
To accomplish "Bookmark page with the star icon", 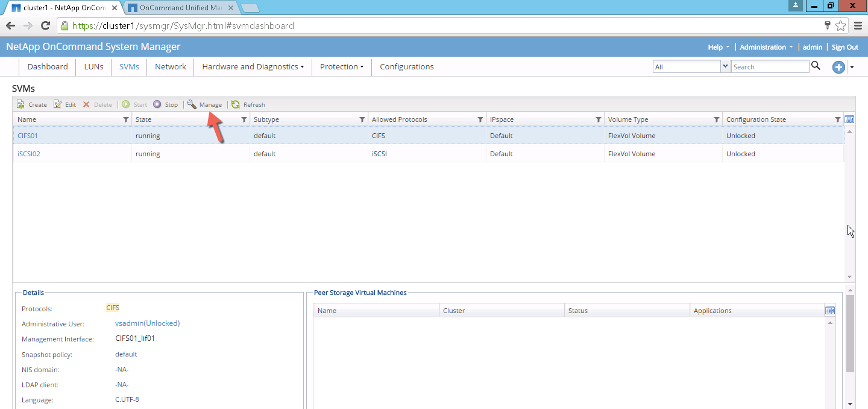I will [841, 26].
